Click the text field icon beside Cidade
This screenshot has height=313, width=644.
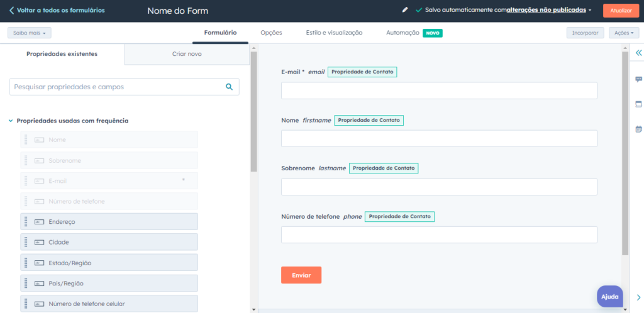click(40, 243)
